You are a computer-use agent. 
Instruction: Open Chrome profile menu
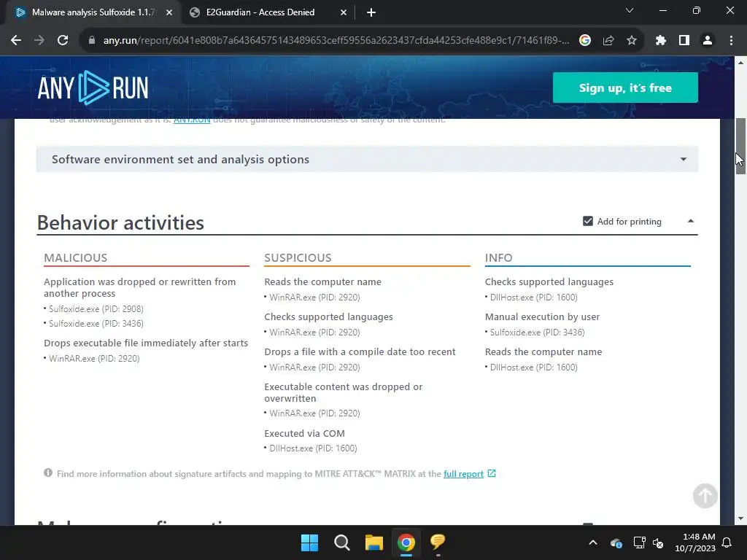708,41
